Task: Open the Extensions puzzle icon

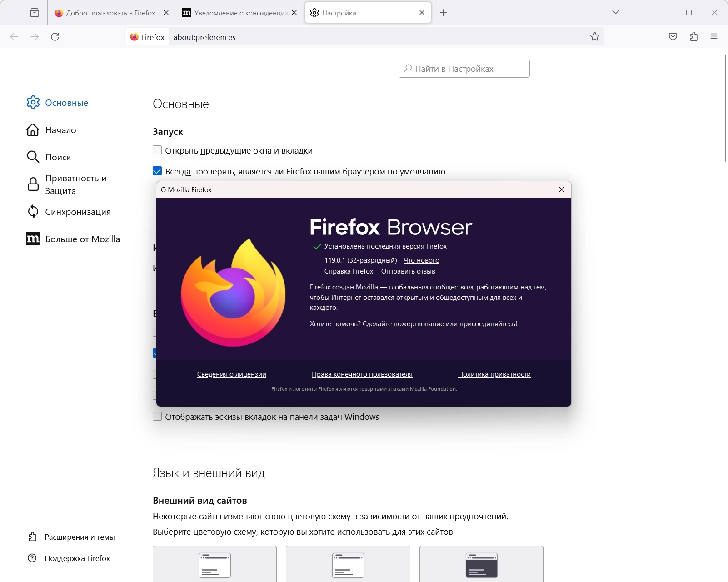Action: tap(694, 37)
